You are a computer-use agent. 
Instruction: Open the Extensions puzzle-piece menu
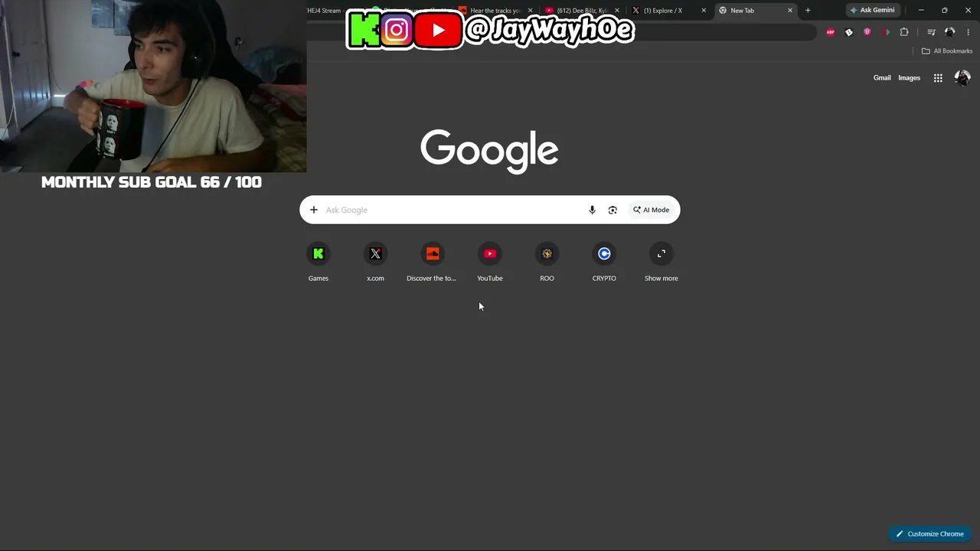point(904,32)
